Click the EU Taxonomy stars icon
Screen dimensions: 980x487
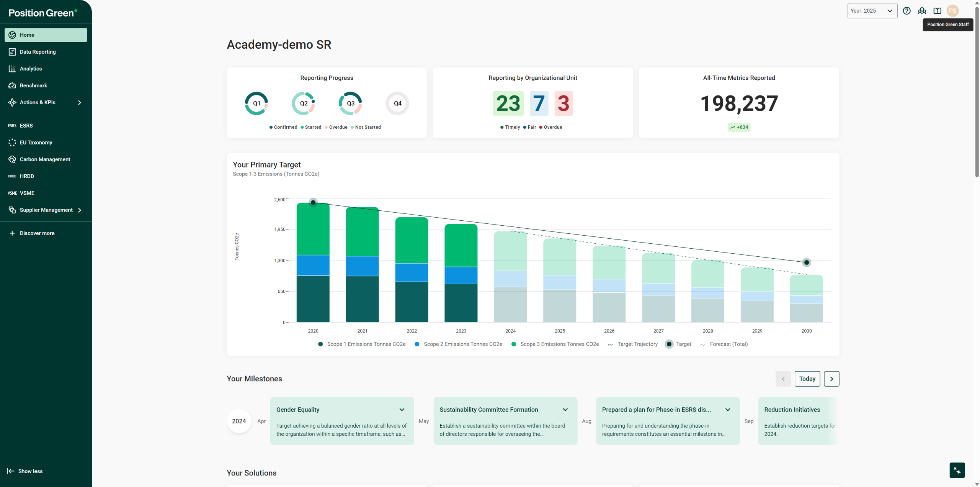click(x=12, y=143)
